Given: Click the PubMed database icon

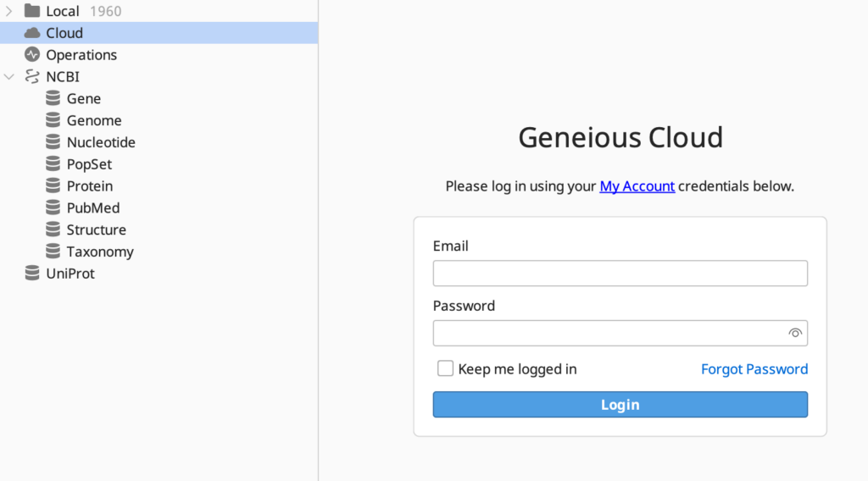Looking at the screenshot, I should [x=53, y=208].
